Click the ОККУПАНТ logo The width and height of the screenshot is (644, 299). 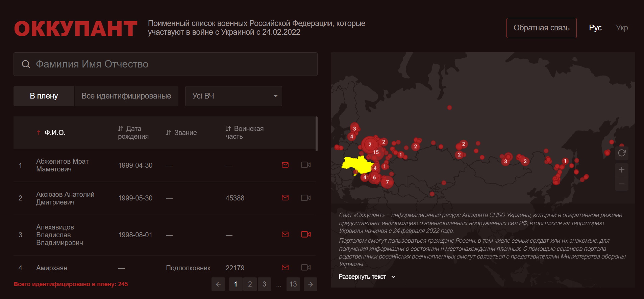(x=76, y=28)
